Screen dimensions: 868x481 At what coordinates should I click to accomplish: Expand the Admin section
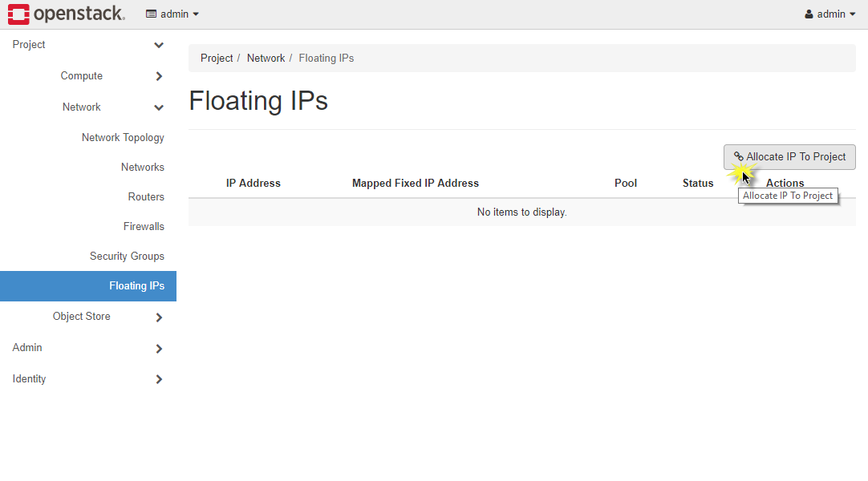click(x=158, y=348)
